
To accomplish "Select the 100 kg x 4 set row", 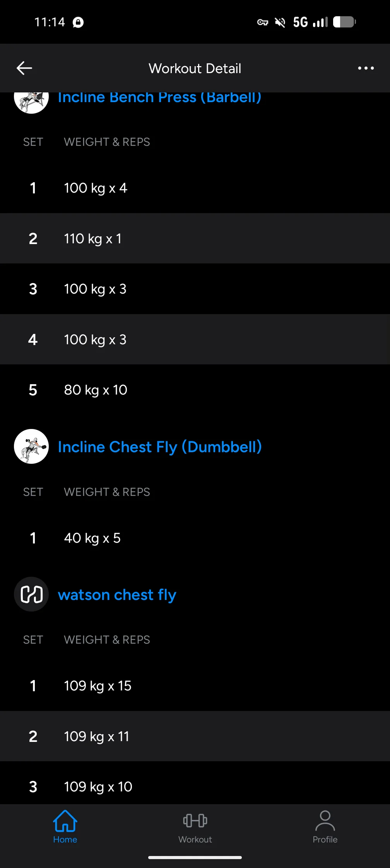I will tap(195, 188).
